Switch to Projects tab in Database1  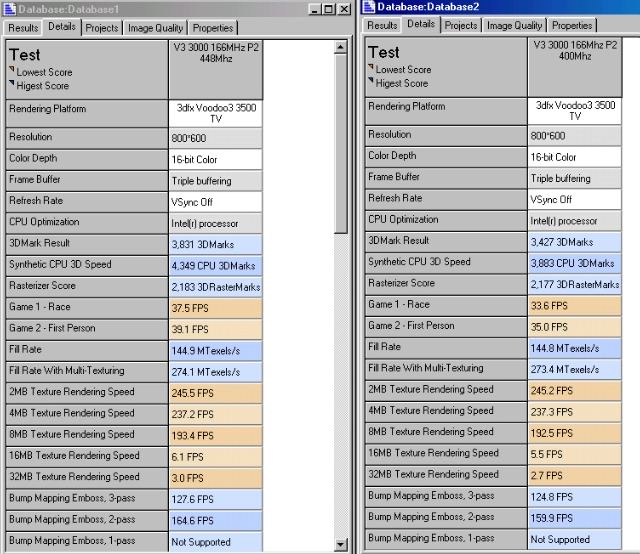point(101,28)
